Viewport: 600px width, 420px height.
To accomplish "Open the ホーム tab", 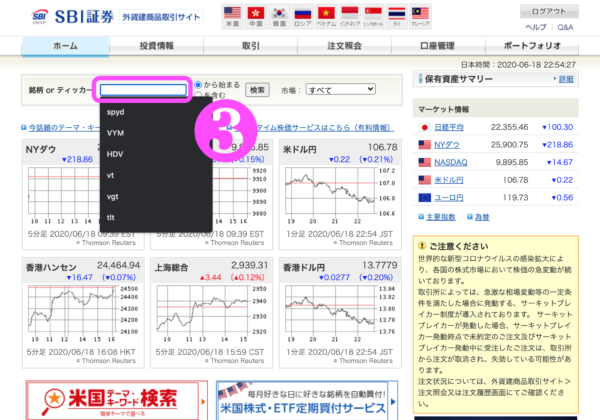I will click(65, 46).
